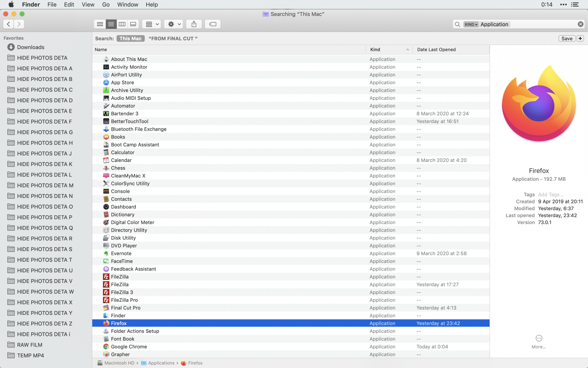
Task: Go forward with the forward arrow
Action: (x=19, y=24)
